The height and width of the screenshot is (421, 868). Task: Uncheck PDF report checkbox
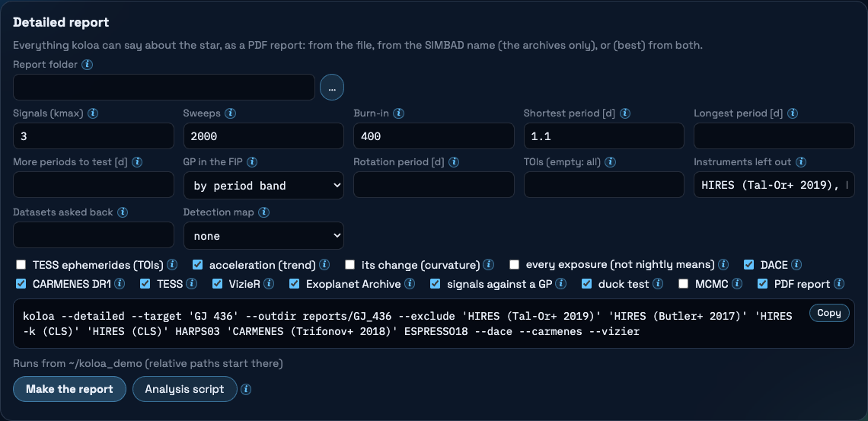point(762,284)
